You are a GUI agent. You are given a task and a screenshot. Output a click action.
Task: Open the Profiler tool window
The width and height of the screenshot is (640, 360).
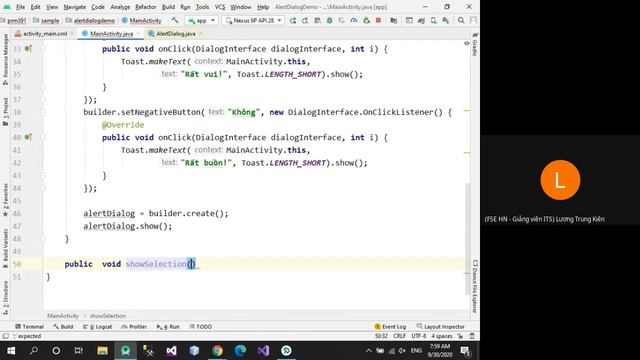[134, 327]
